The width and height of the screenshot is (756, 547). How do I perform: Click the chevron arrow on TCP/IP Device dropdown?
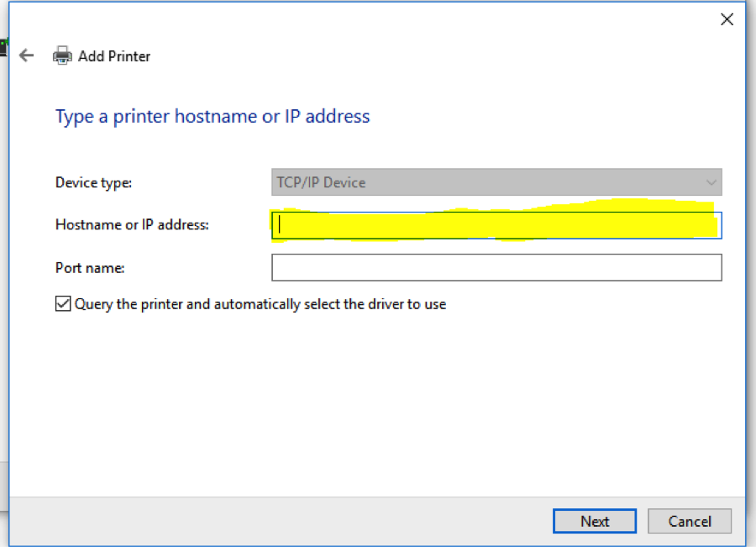[711, 182]
